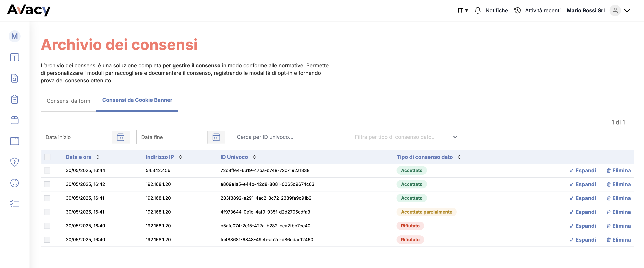Open the IT language dropdown
The height and width of the screenshot is (268, 644).
pos(462,10)
